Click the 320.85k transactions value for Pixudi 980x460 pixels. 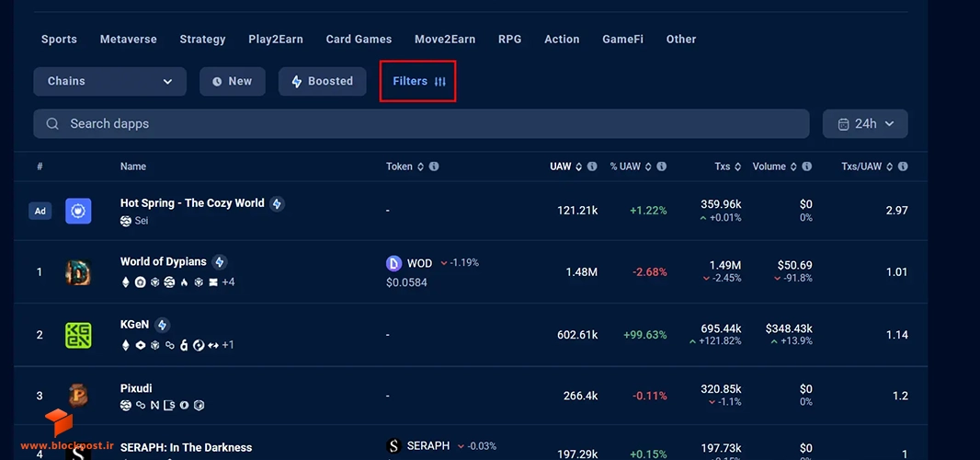pyautogui.click(x=722, y=389)
